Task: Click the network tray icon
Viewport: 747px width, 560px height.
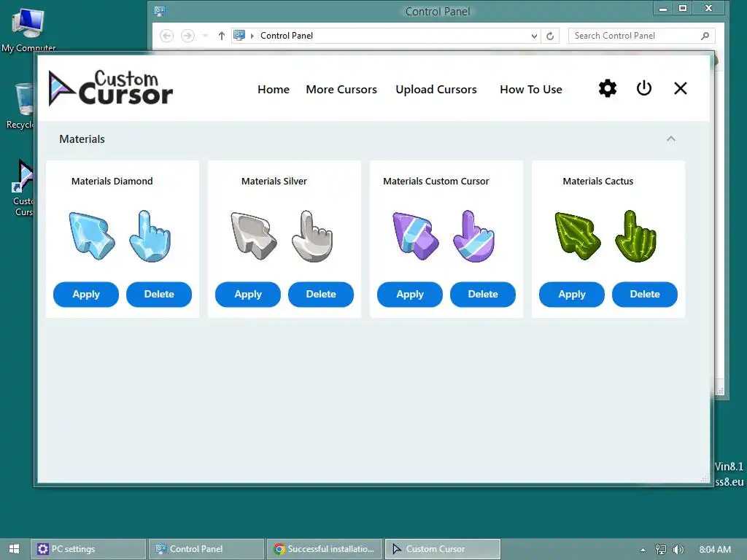Action: pyautogui.click(x=661, y=550)
